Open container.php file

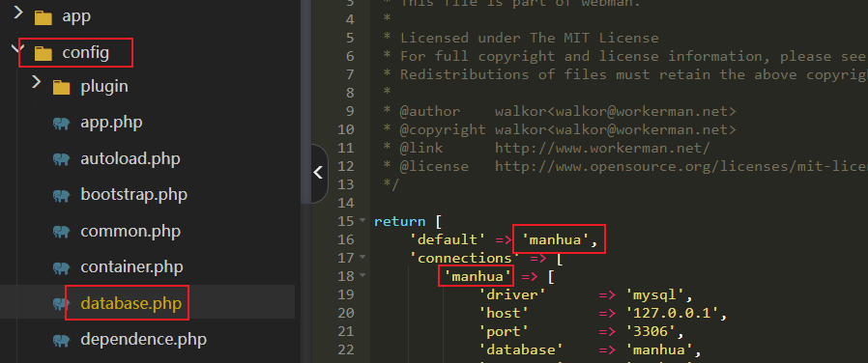[x=131, y=267]
